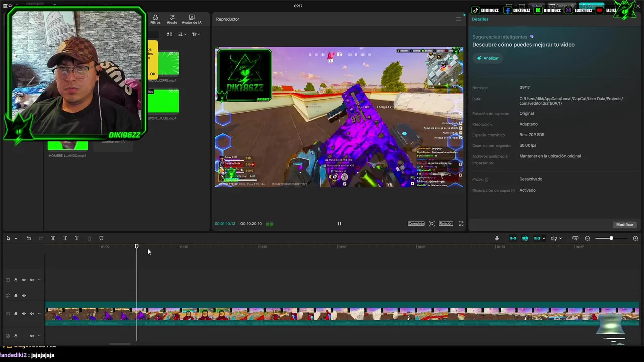Hide the main video track with eye icon

coord(24,313)
